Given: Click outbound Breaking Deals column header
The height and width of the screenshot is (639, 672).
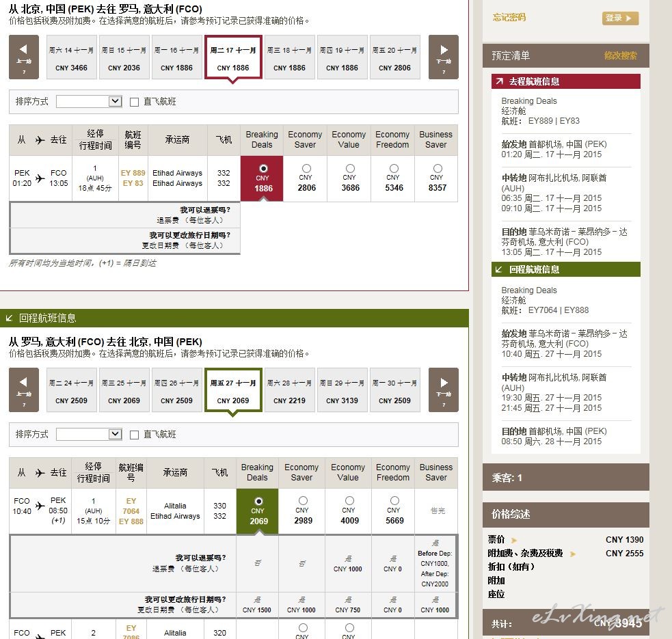Looking at the screenshot, I should point(262,139).
